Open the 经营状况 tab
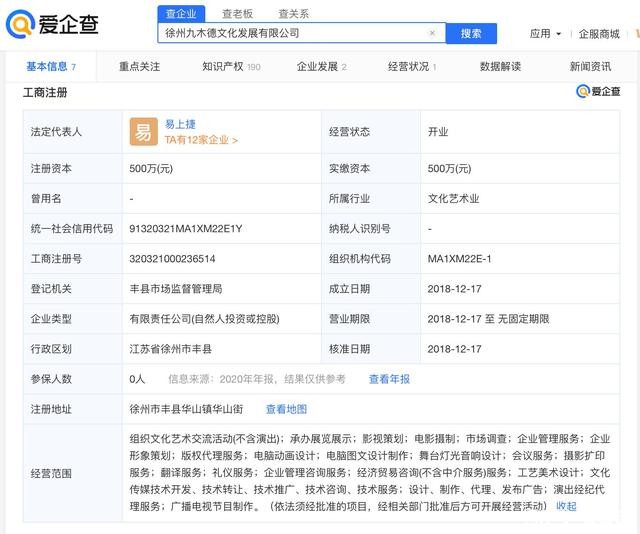640x534 pixels. (x=412, y=67)
